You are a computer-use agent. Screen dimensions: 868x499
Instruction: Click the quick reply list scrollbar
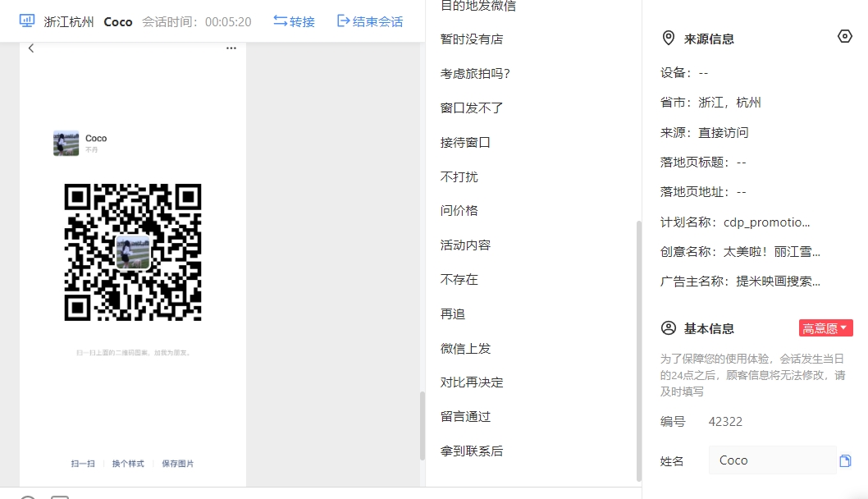pyautogui.click(x=639, y=351)
